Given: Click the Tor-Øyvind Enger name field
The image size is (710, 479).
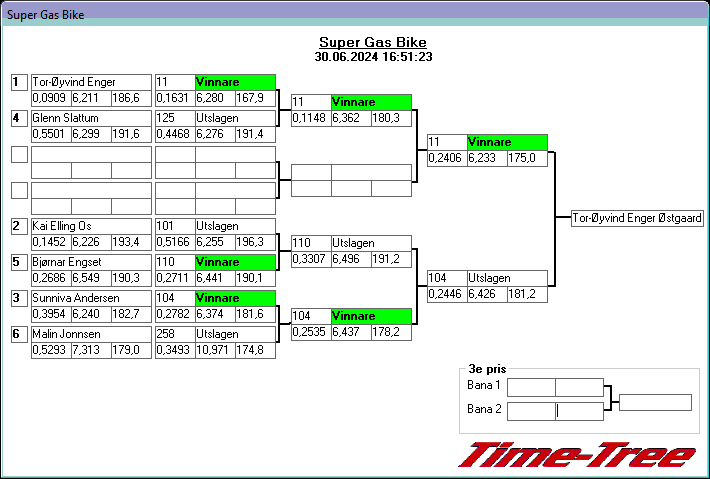Looking at the screenshot, I should 91,82.
